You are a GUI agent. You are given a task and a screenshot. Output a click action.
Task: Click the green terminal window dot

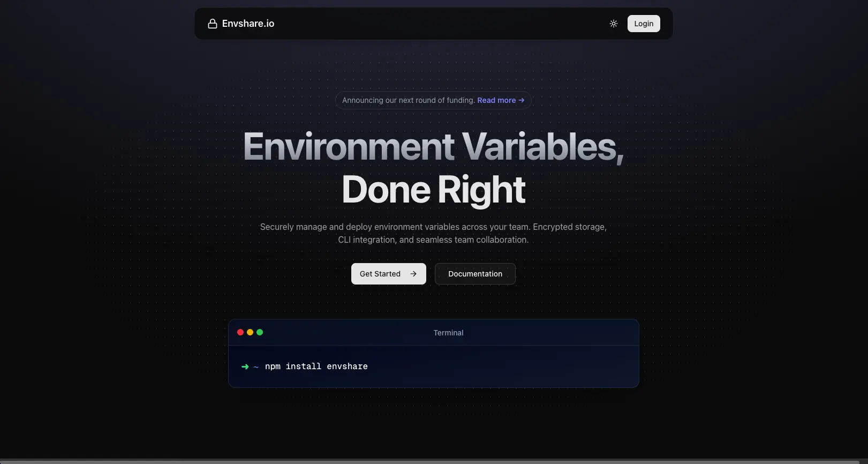click(260, 332)
